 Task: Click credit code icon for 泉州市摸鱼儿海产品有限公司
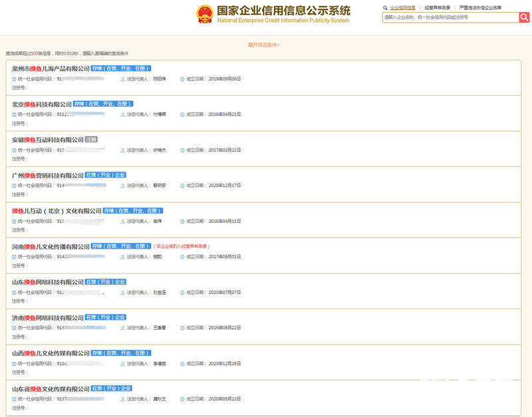click(14, 79)
